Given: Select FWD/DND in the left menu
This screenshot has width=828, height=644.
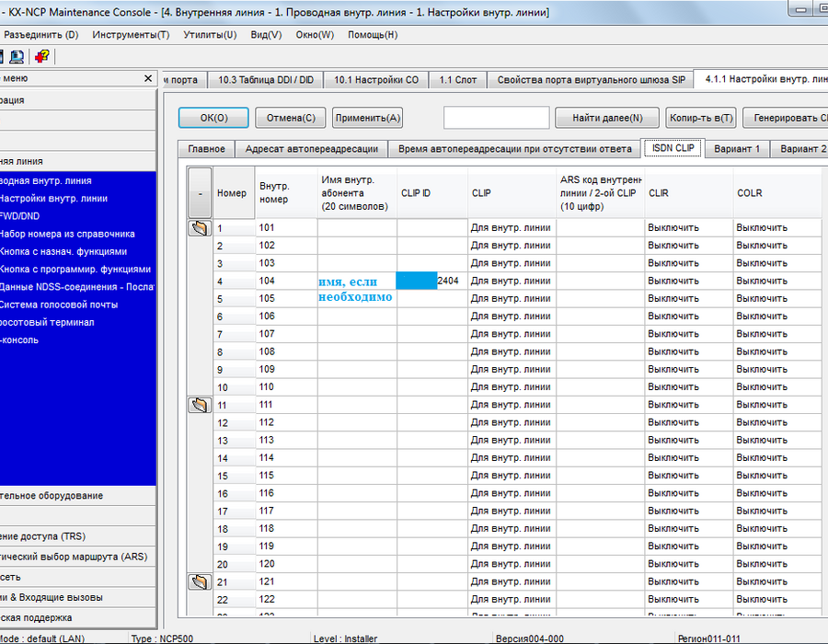Looking at the screenshot, I should click(x=20, y=216).
